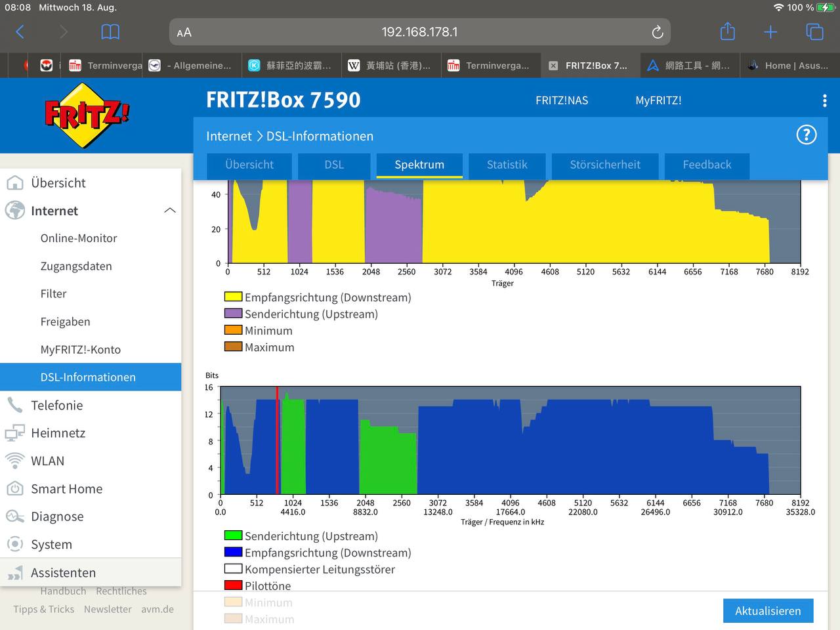Open the FRITZ!NAS link

point(562,100)
